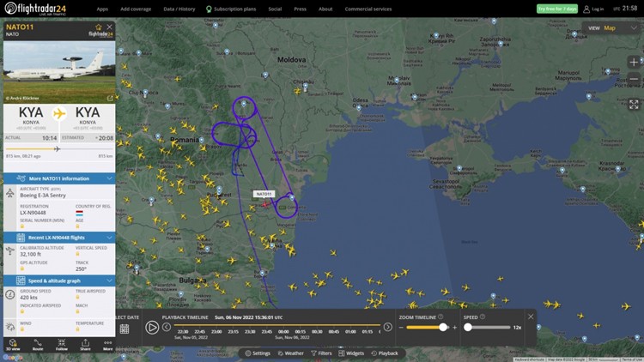Close the playback control bar

[x=531, y=317]
